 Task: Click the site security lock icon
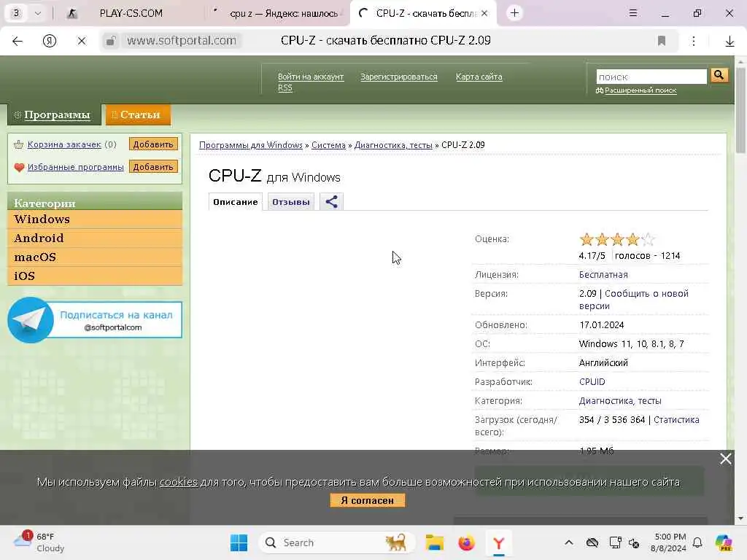[111, 41]
